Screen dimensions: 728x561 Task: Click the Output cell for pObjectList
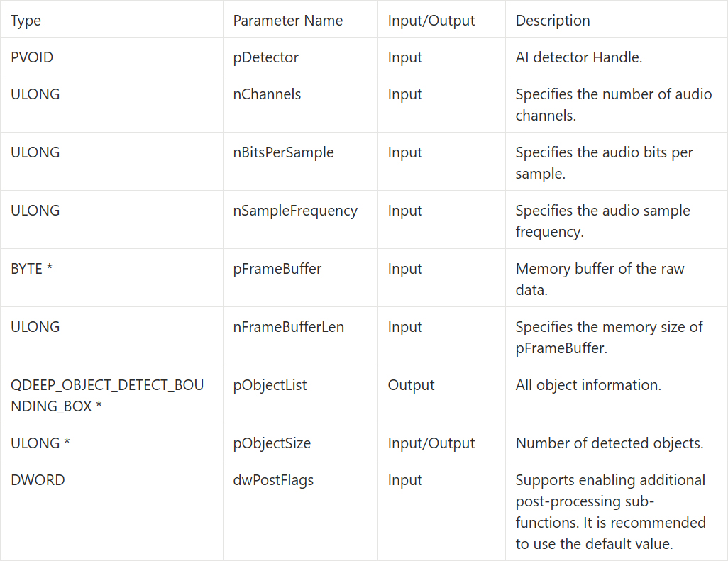pyautogui.click(x=411, y=385)
